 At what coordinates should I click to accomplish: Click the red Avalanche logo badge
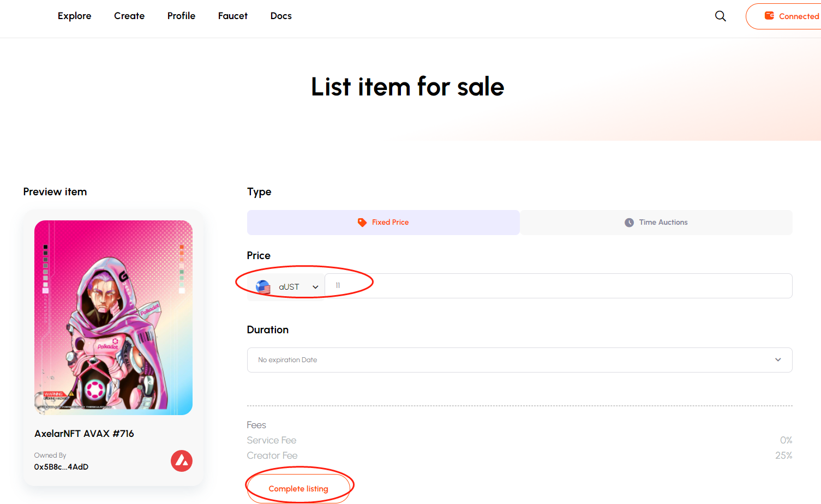tap(182, 461)
